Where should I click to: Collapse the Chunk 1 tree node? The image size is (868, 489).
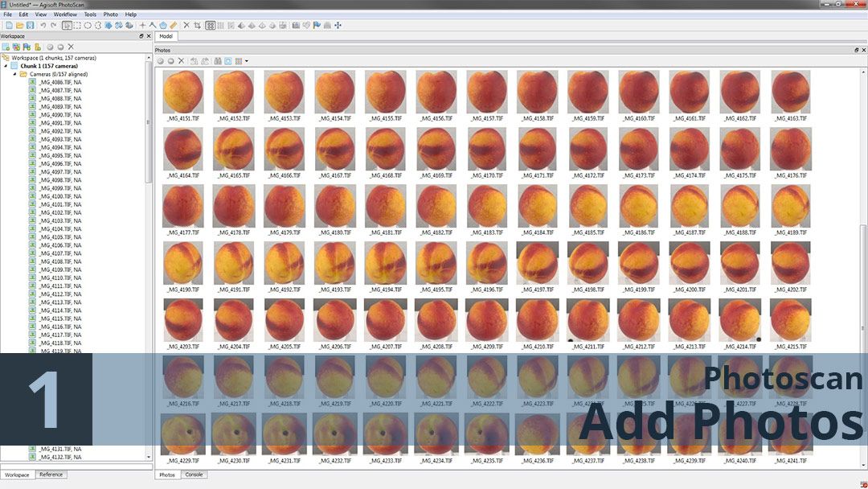tap(6, 66)
